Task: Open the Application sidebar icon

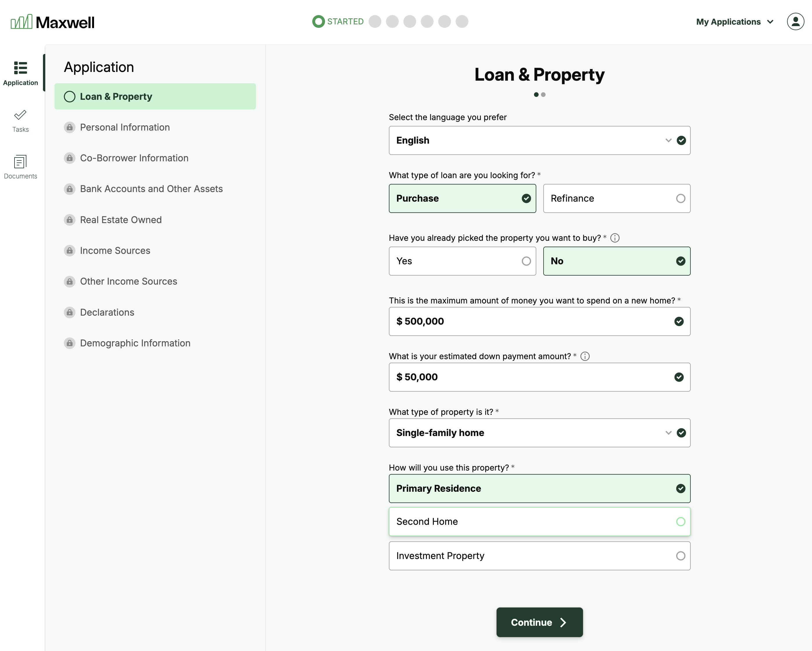Action: pos(20,73)
